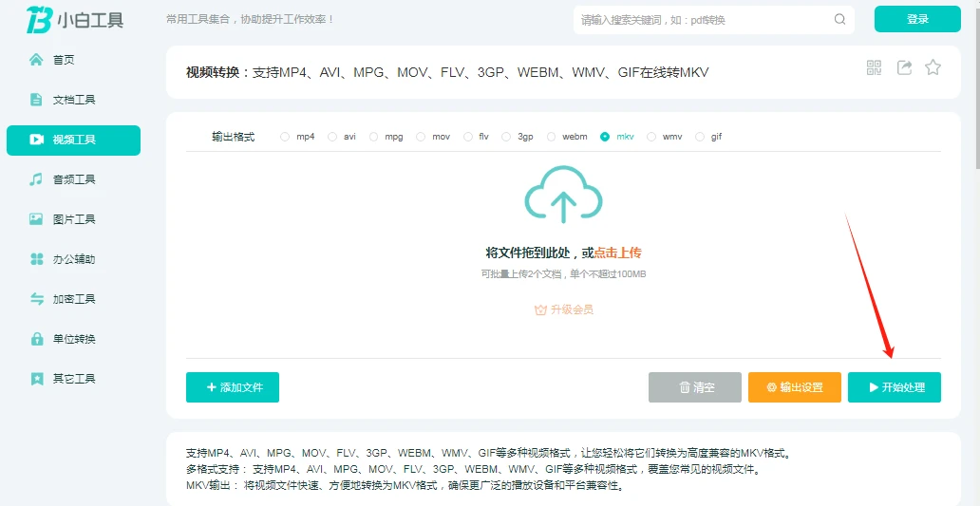Open 加密工具 menu item

click(73, 299)
